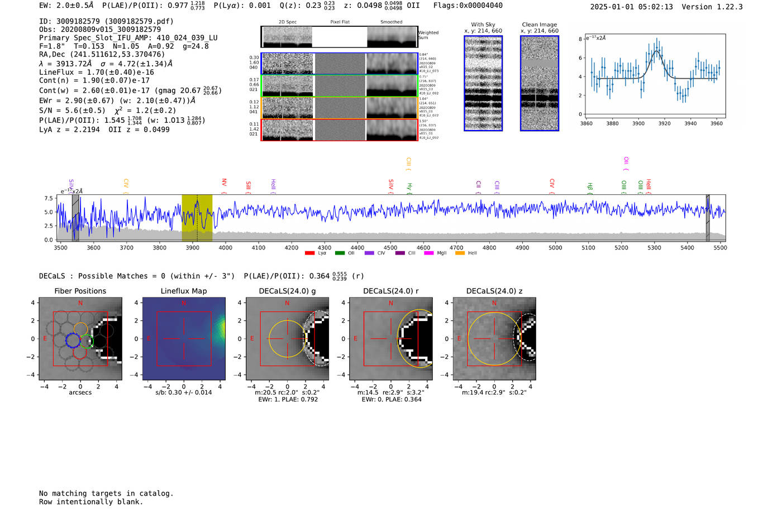Click the red Lyα legend swatch
The width and height of the screenshot is (782, 532).
click(x=309, y=253)
